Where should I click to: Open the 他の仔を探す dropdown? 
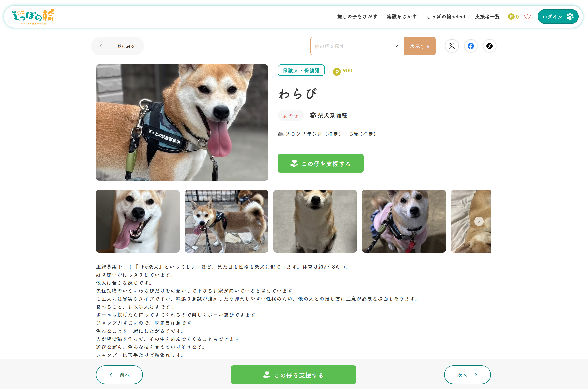[x=357, y=46]
